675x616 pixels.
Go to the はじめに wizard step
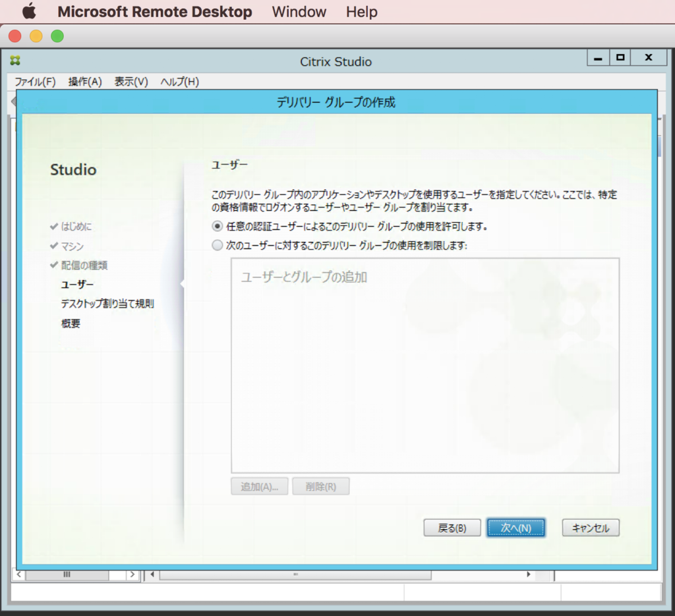click(x=76, y=226)
